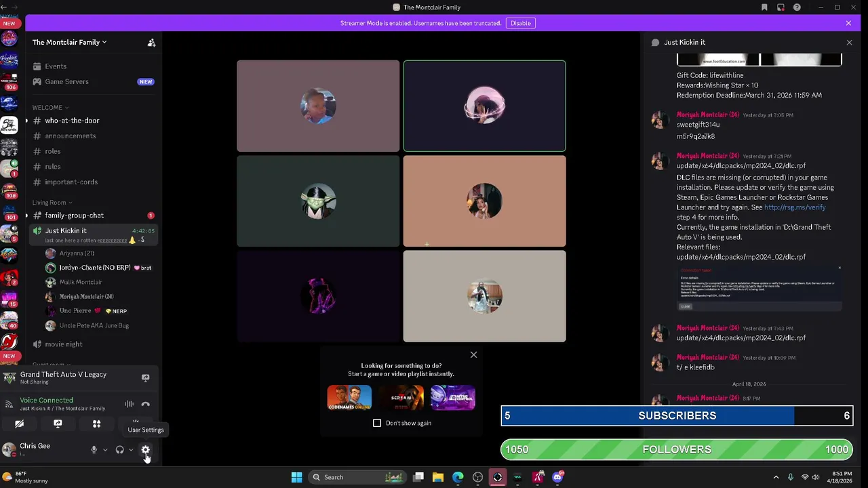Open activities launcher icon

96,424
